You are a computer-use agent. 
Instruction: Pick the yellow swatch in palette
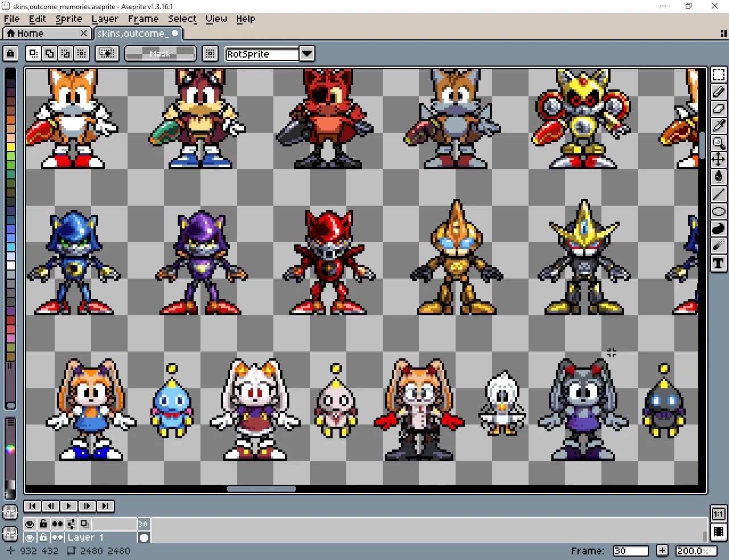tap(10, 148)
